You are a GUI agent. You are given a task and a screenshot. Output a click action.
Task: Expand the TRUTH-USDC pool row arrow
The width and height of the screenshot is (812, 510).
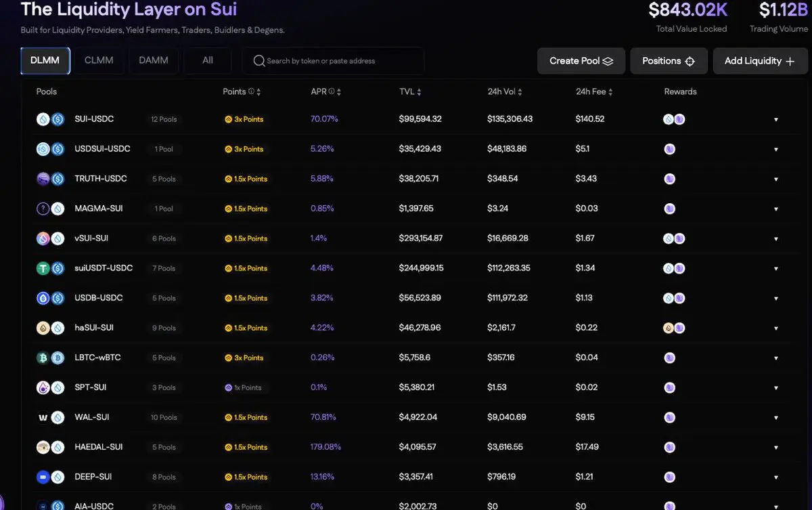click(x=776, y=179)
